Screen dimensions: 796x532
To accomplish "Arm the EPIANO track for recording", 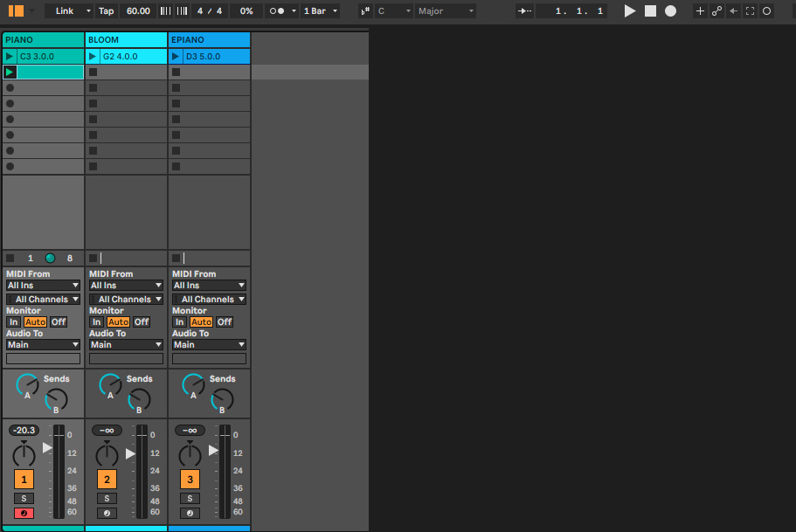I will [190, 513].
